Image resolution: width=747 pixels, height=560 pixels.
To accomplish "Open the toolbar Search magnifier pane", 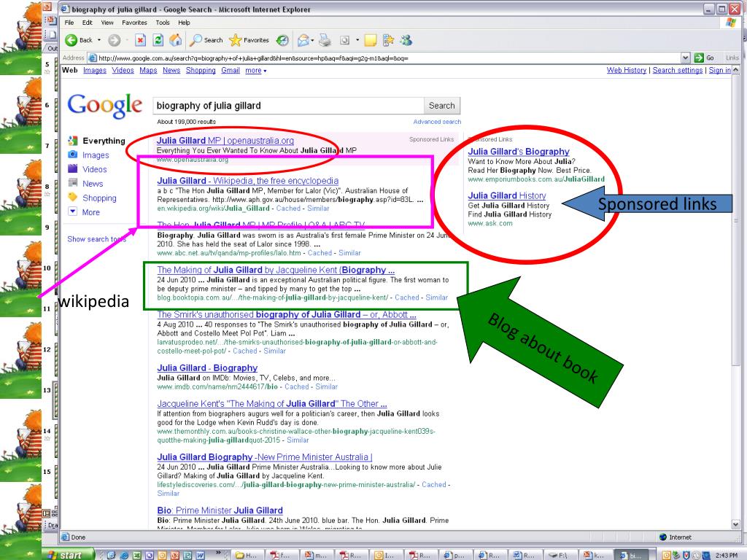I will click(206, 40).
